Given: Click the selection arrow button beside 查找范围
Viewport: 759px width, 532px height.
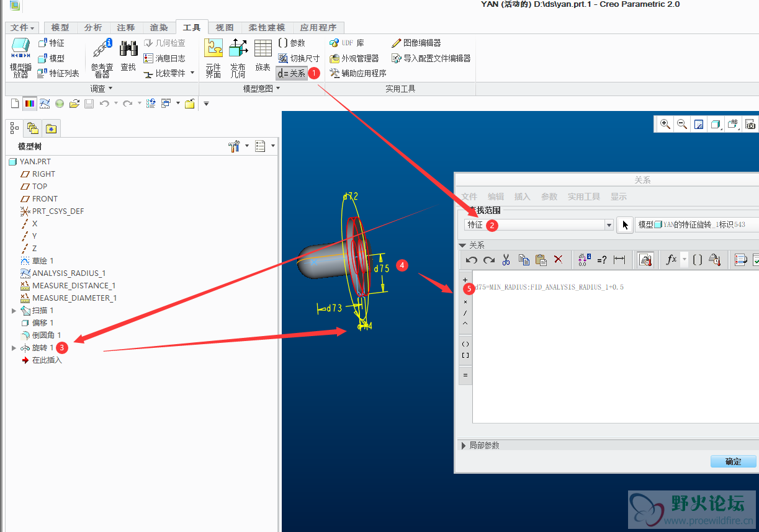Looking at the screenshot, I should 626,225.
